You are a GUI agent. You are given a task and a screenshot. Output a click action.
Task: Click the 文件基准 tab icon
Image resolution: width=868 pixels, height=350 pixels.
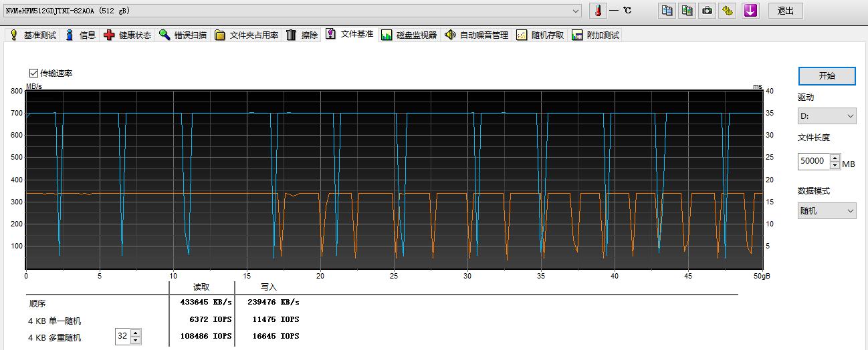[330, 34]
